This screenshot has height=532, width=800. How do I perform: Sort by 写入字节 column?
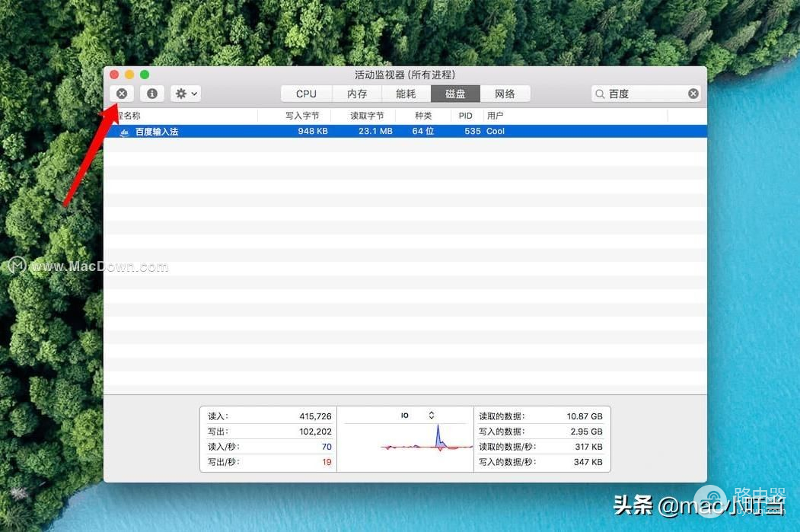[x=302, y=116]
